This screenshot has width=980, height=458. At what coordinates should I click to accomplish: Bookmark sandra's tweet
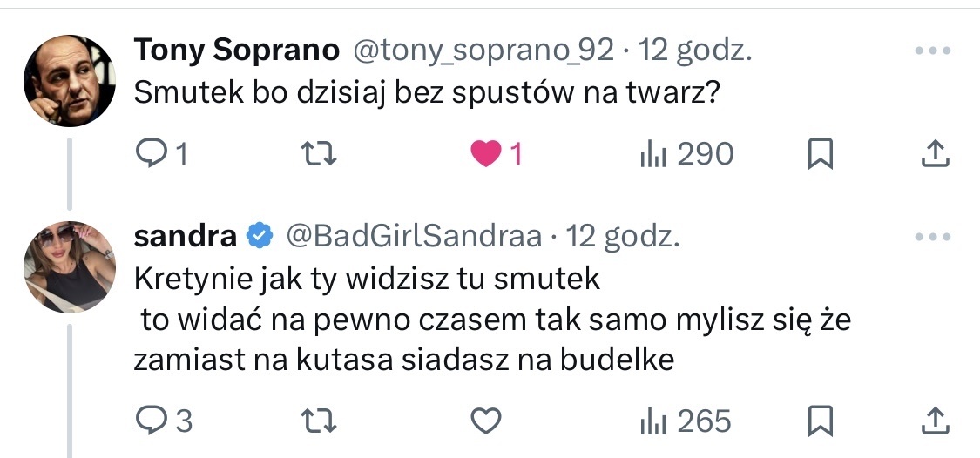(x=821, y=422)
